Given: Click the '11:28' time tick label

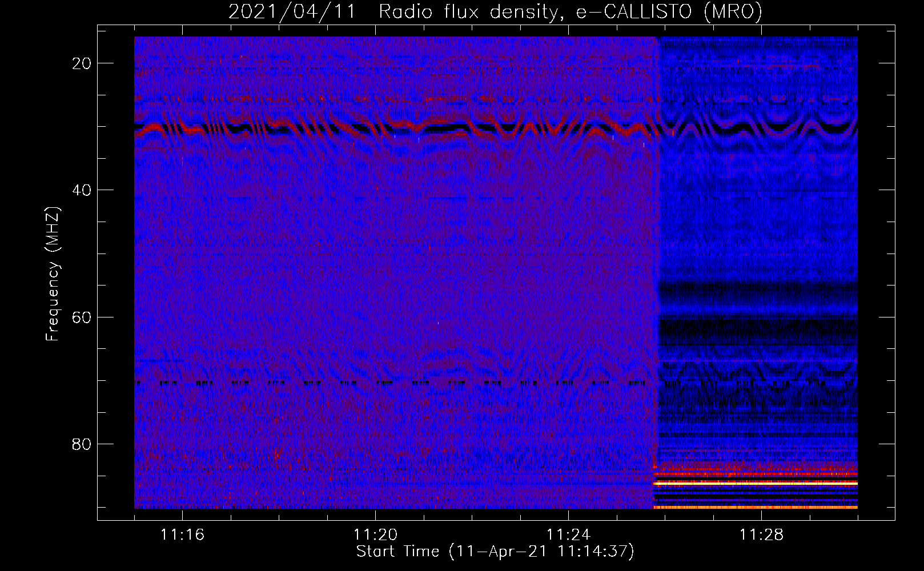Looking at the screenshot, I should click(761, 535).
